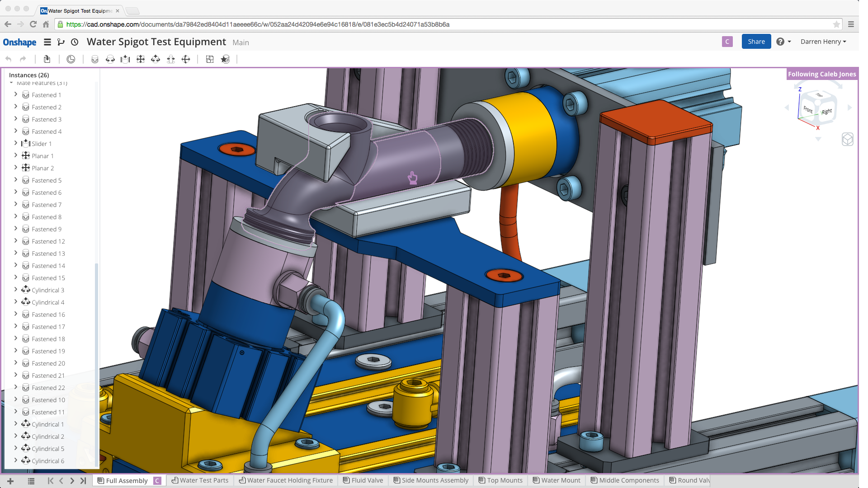The width and height of the screenshot is (868, 488).
Task: Click the Insert parts toolbar icon
Action: tap(47, 59)
